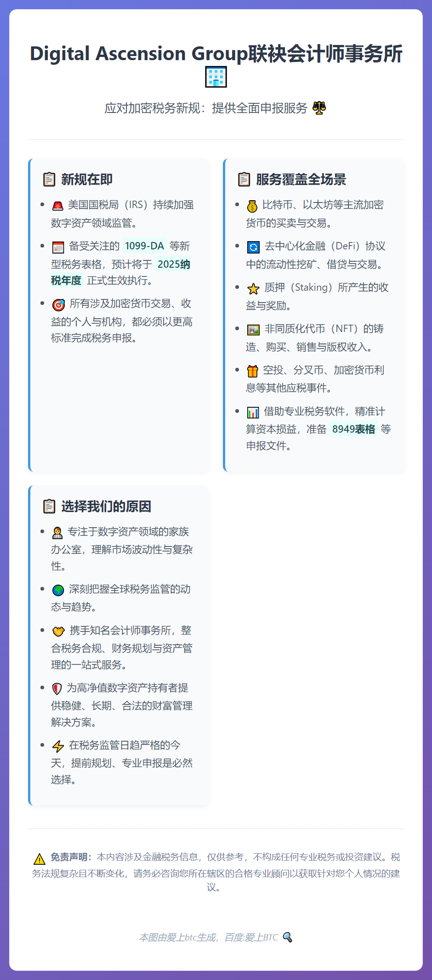Click the 免责声明 bold label
Screen dimensions: 432x980
pos(71,857)
